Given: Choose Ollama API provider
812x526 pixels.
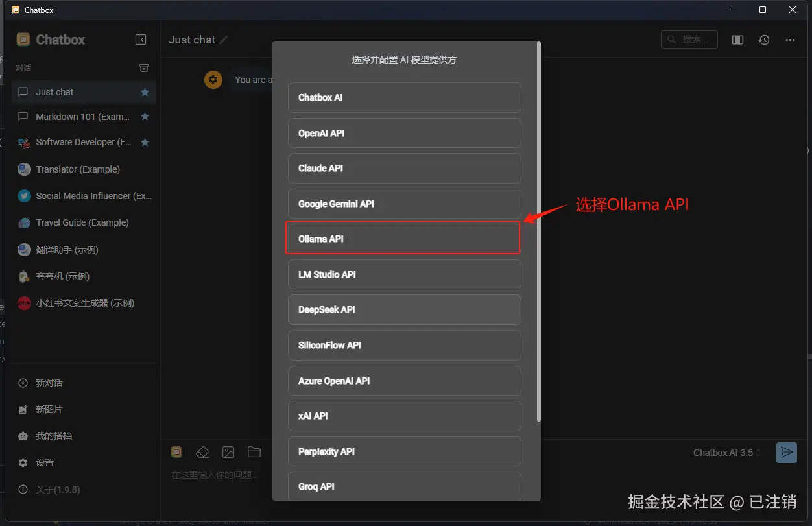Looking at the screenshot, I should pyautogui.click(x=404, y=239).
